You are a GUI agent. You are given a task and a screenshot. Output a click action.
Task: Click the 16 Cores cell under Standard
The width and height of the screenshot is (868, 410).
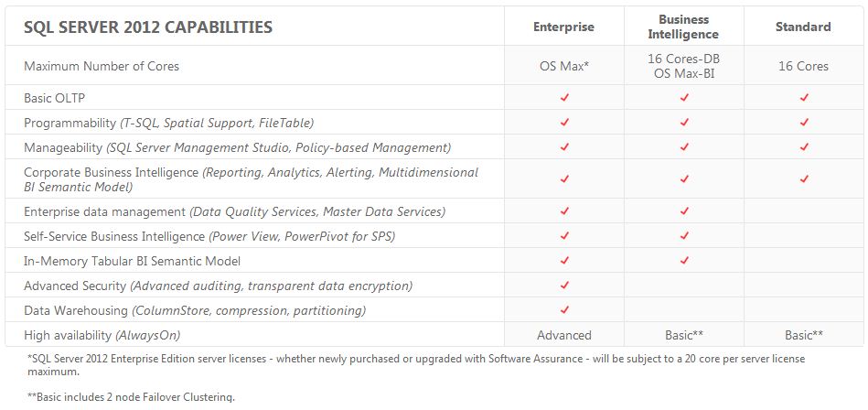pos(805,66)
